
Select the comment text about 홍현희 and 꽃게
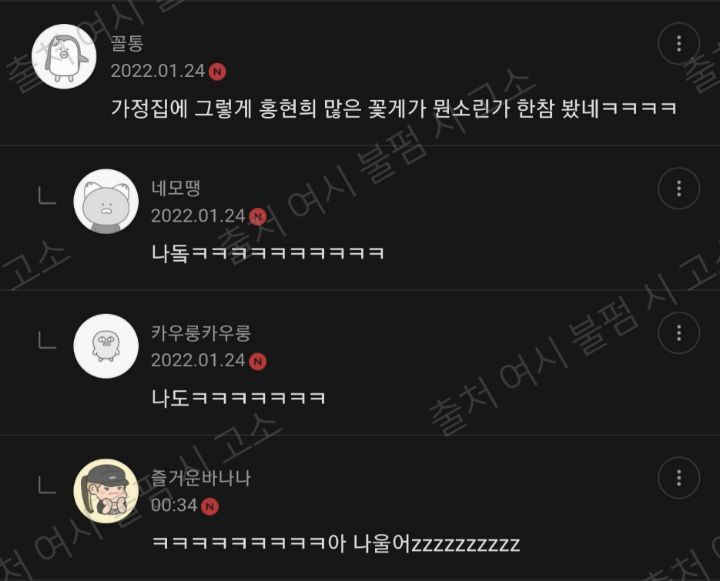[x=394, y=108]
